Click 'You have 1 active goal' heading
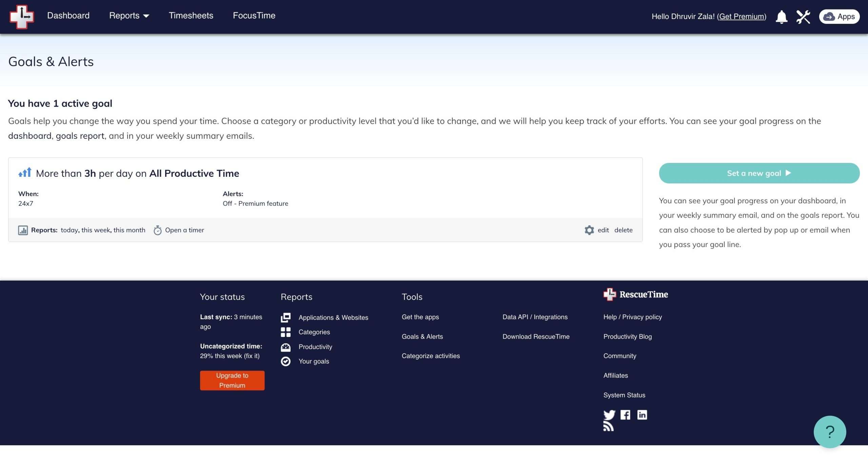Viewport: 868px width, 470px height. (60, 104)
